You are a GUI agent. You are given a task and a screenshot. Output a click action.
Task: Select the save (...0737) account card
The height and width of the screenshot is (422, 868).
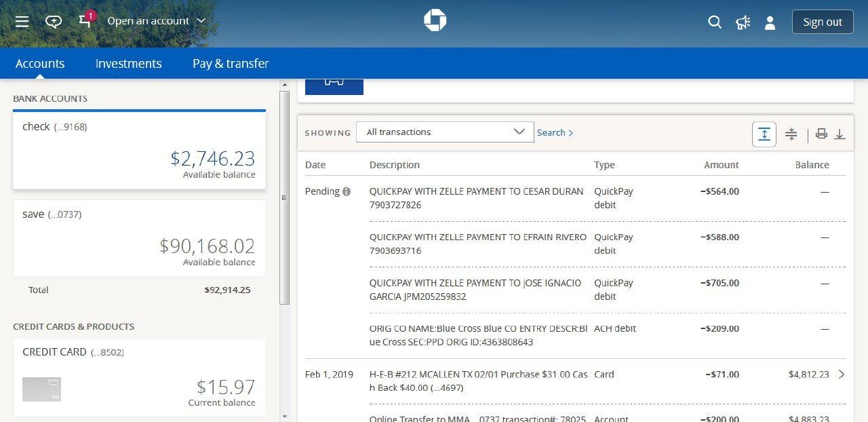139,237
